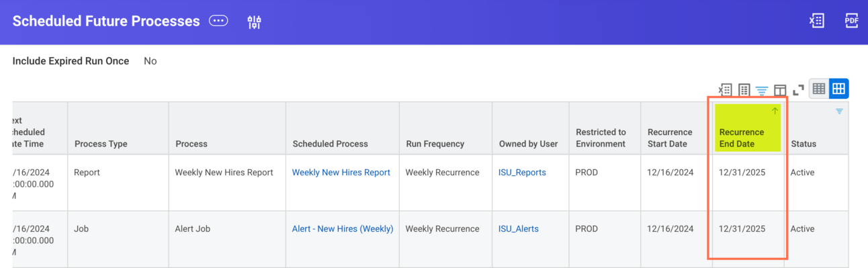Viewport: 868px width, 268px height.
Task: Open the related actions ellipsis button
Action: [x=218, y=21]
